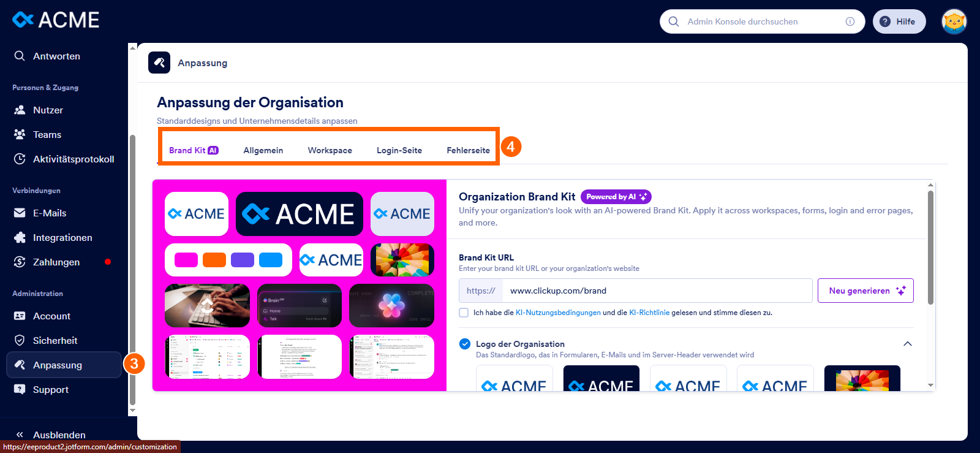Select the purple color swatch
The width and height of the screenshot is (980, 453).
[243, 260]
